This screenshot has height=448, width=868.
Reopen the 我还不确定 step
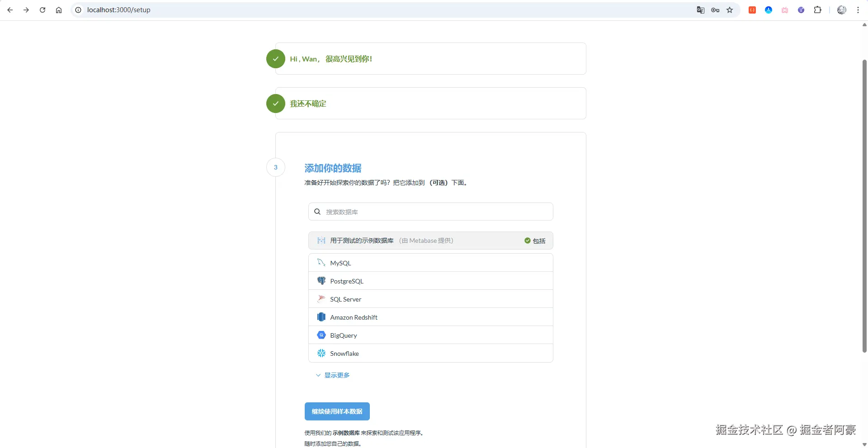[x=431, y=104]
